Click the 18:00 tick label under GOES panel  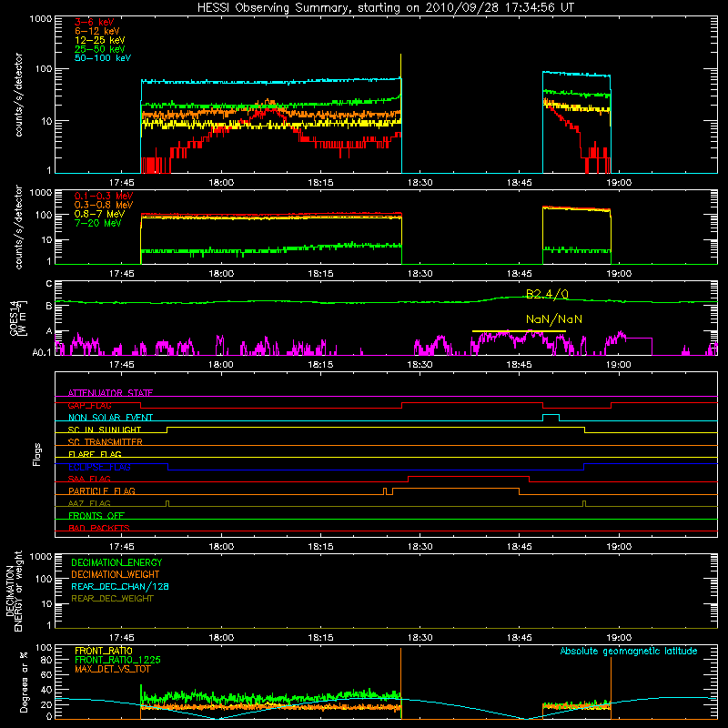pyautogui.click(x=221, y=365)
